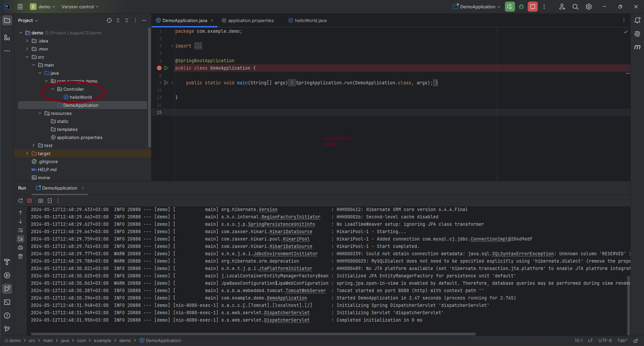The height and width of the screenshot is (346, 644).
Task: Open Notifications bell icon
Action: click(637, 21)
